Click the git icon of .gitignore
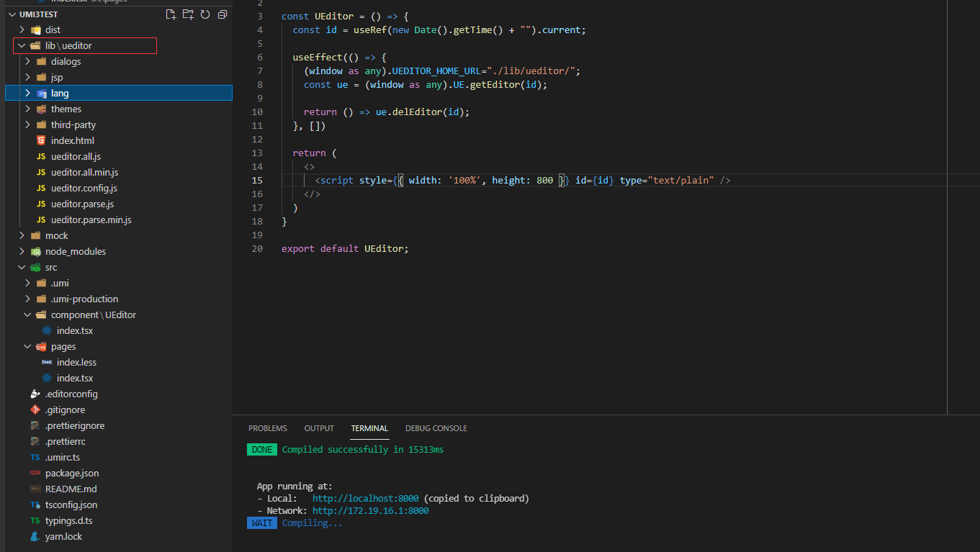The height and width of the screenshot is (552, 980). click(35, 410)
